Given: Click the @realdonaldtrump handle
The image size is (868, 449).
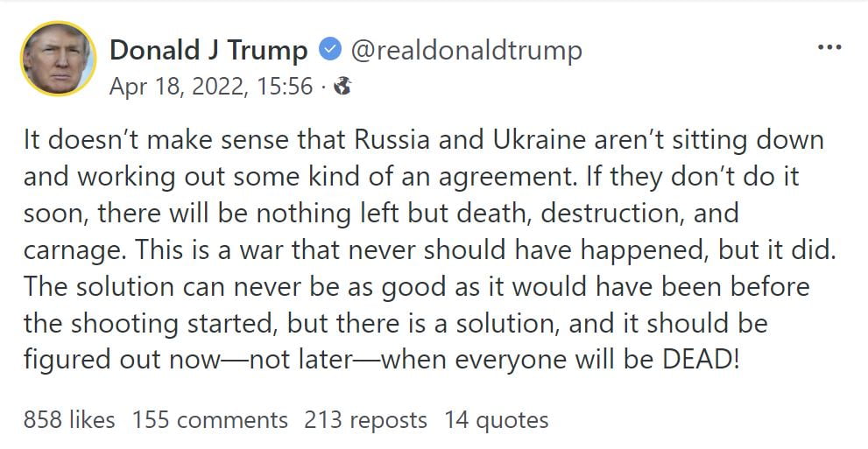Looking at the screenshot, I should pos(466,50).
